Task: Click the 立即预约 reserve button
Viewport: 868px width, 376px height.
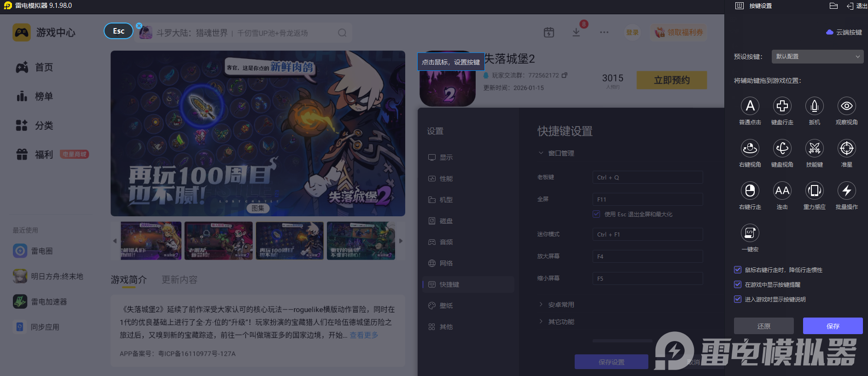Action: [x=672, y=80]
